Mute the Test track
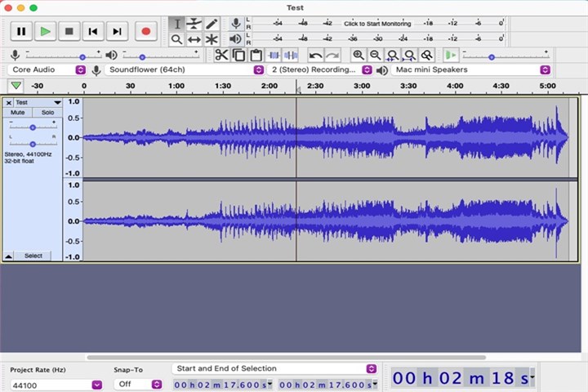 (18, 113)
